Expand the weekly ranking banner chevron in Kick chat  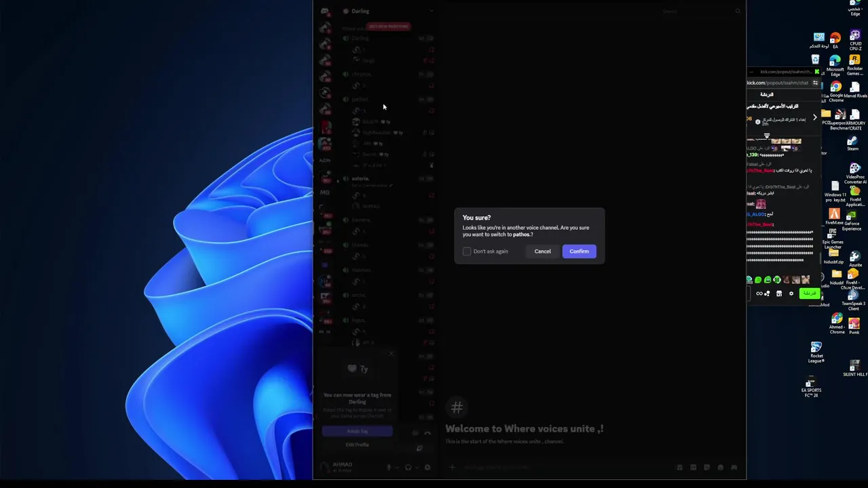815,117
